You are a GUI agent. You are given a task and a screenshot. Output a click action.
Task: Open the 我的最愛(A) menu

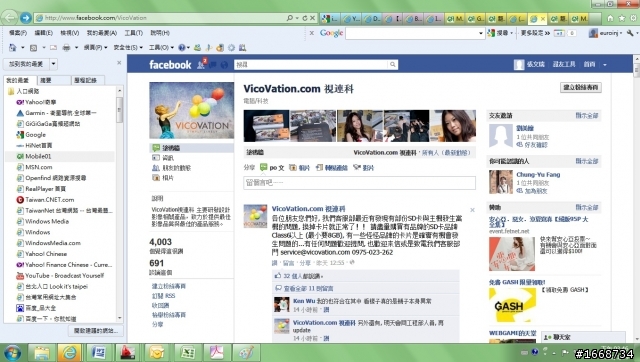click(x=102, y=33)
